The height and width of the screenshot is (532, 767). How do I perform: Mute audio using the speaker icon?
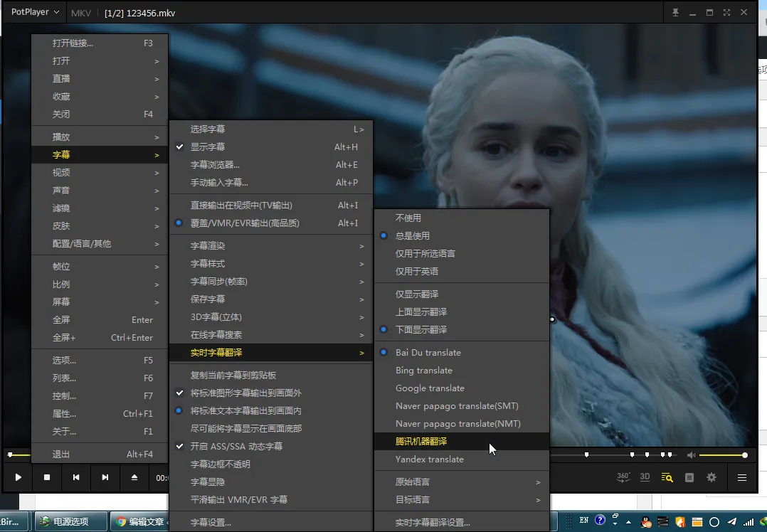(x=691, y=455)
